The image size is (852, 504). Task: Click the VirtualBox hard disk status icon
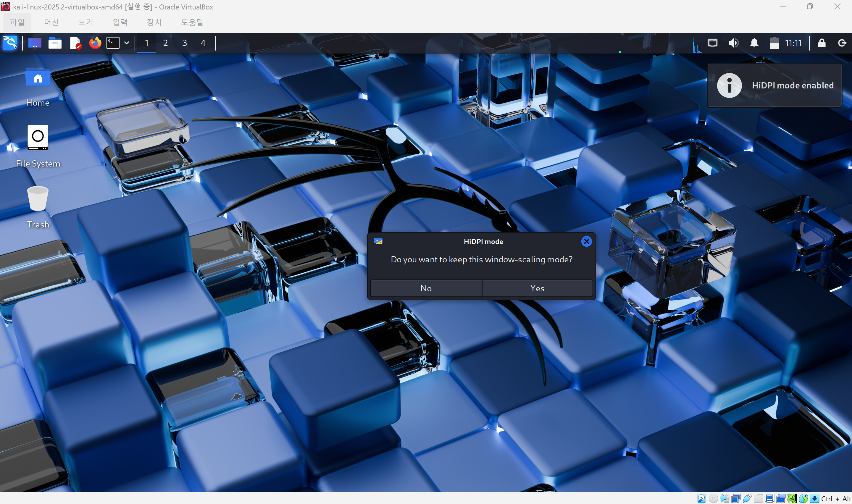[701, 498]
